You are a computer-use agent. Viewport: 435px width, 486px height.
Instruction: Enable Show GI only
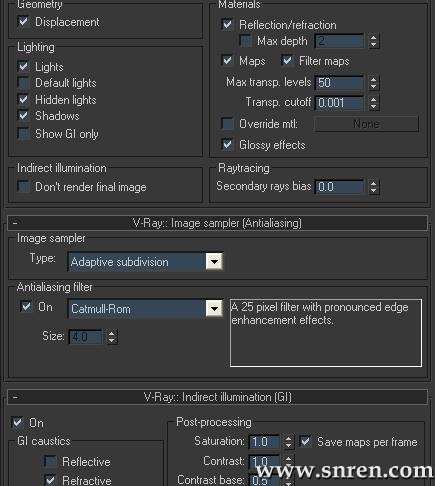(x=23, y=134)
